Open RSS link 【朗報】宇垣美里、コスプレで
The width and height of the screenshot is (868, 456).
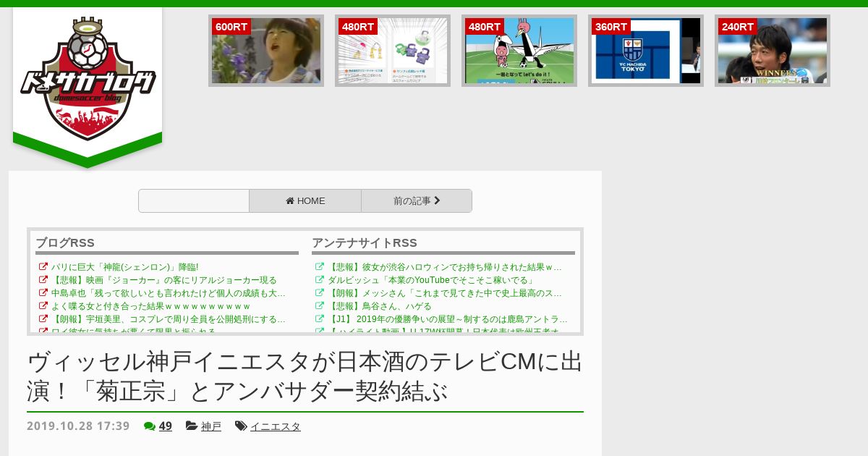[169, 319]
